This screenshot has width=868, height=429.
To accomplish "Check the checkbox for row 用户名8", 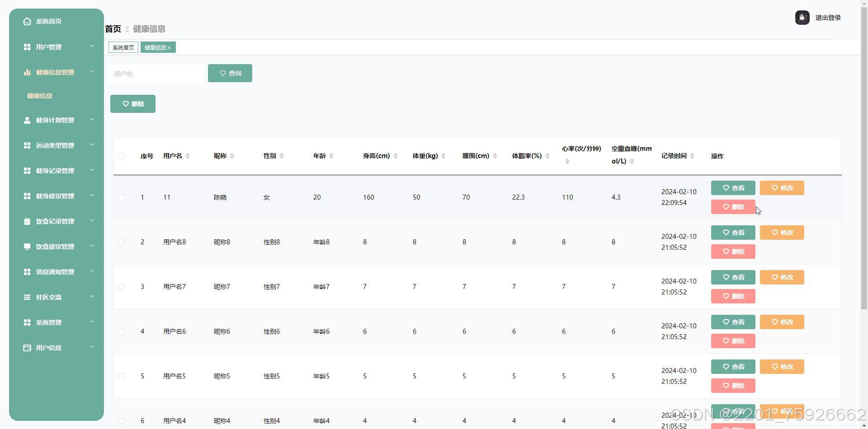I will (121, 242).
